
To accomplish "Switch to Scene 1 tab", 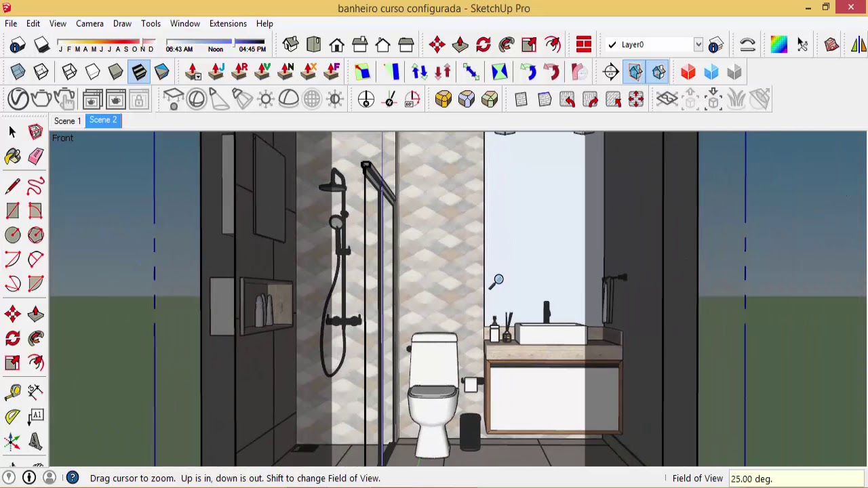I will pyautogui.click(x=67, y=121).
